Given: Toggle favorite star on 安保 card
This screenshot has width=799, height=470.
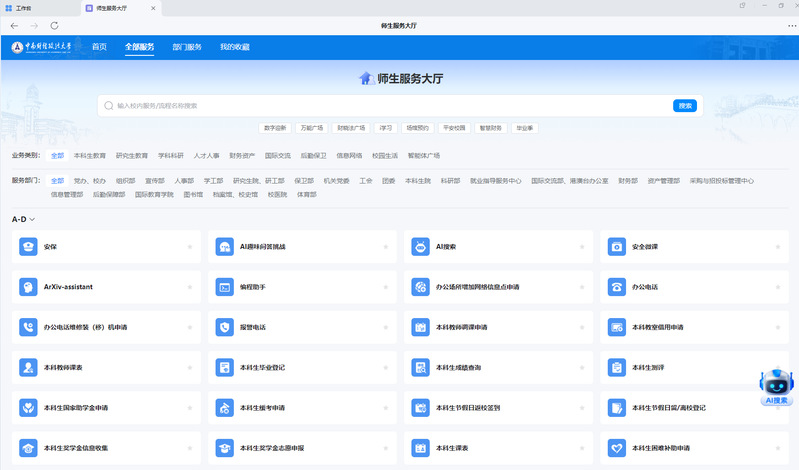Looking at the screenshot, I should coord(189,246).
